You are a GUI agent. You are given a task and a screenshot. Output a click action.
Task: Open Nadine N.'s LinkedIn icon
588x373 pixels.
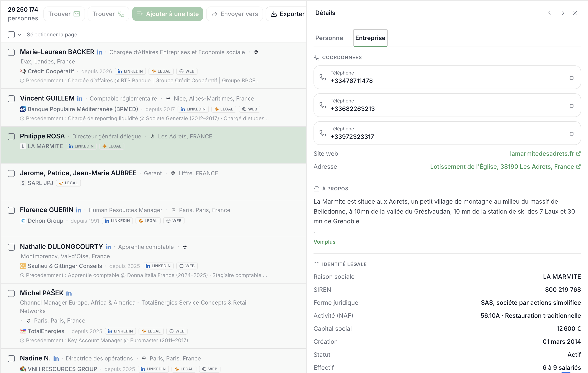pyautogui.click(x=56, y=358)
